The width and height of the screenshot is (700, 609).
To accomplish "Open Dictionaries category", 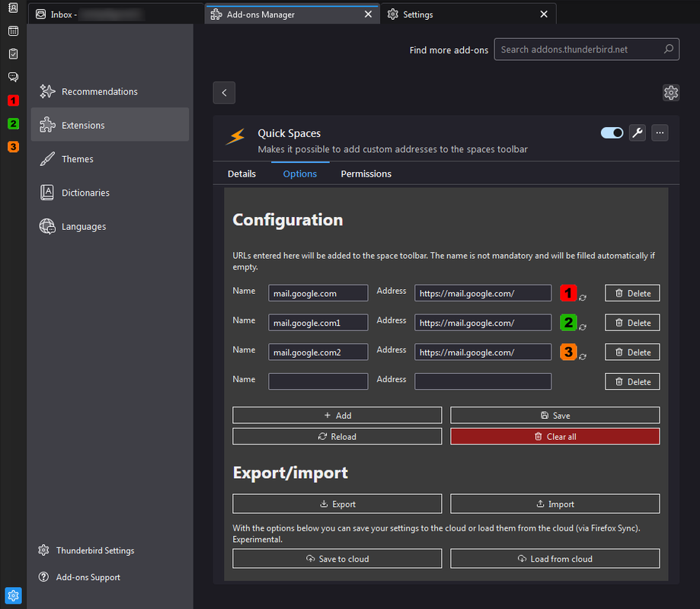I will [110, 193].
